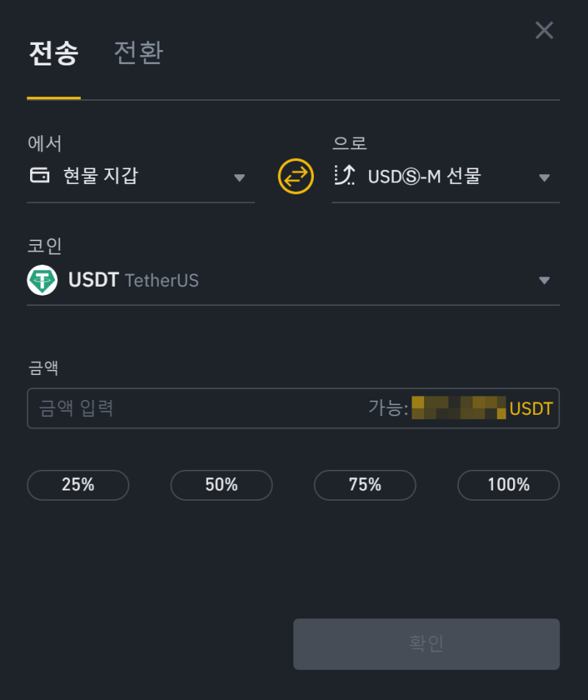This screenshot has width=588, height=700.
Task: Click the USDⓈ-M 선물 account label
Action: click(425, 176)
